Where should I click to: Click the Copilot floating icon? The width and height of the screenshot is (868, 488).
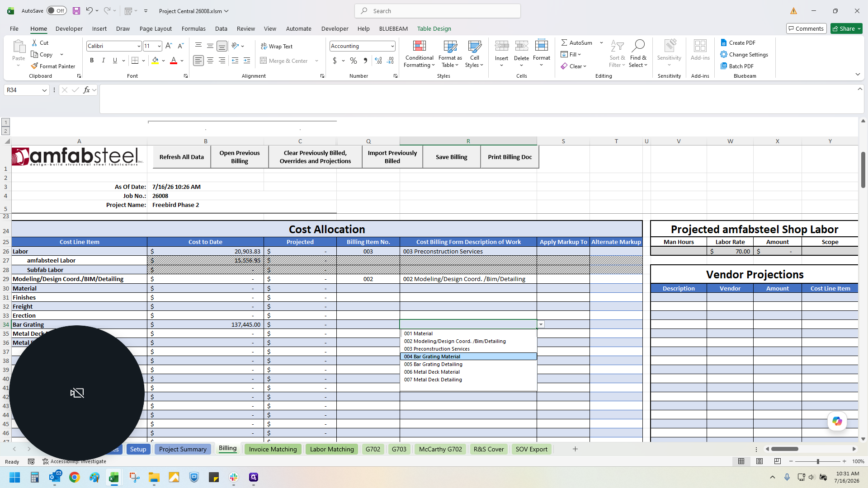(x=837, y=421)
